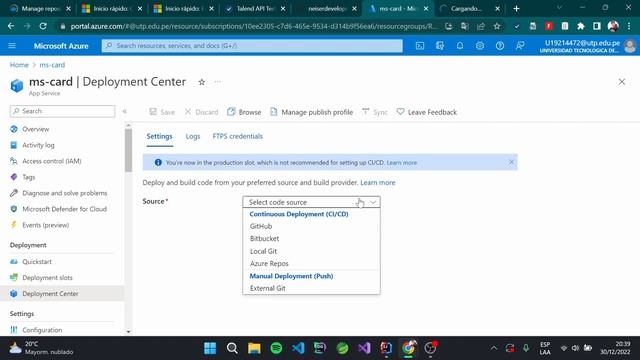Click the Microsoft Azure logo text
640x360 pixels.
coord(61,46)
